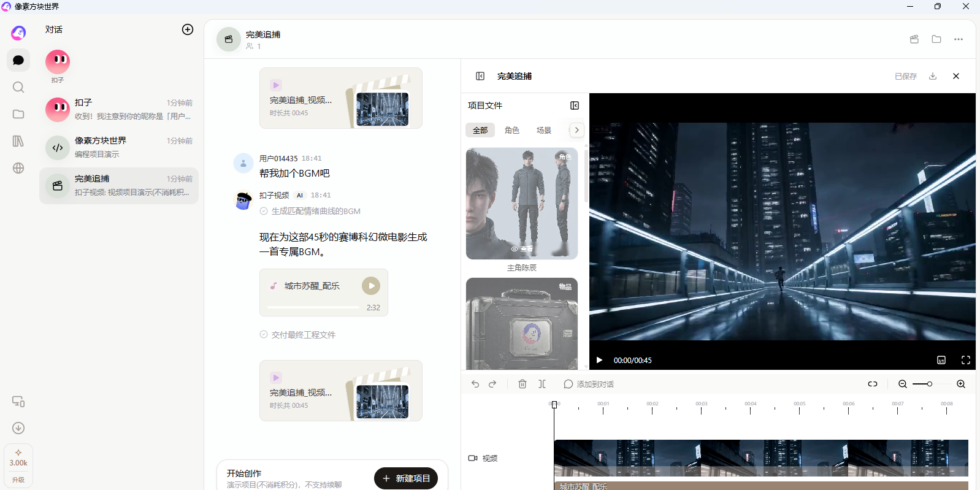Select the 物品 briefcase asset thumbnail
The width and height of the screenshot is (980, 490).
[x=522, y=324]
